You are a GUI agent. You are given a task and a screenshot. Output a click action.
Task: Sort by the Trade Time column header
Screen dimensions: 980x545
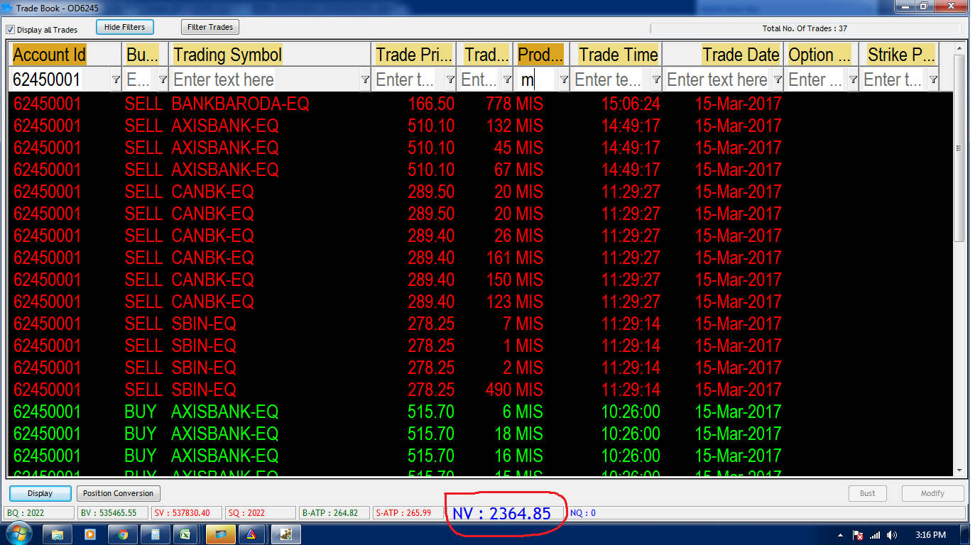tap(616, 55)
